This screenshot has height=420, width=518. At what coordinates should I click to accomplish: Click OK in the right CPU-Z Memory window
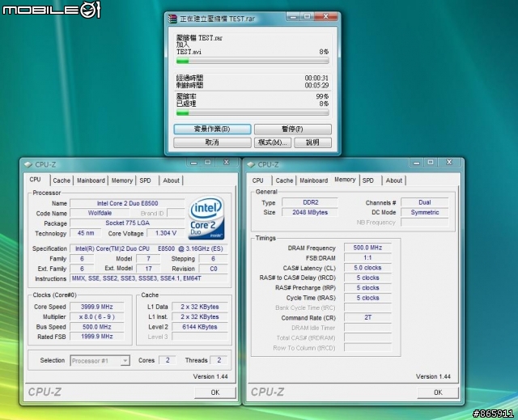(438, 392)
